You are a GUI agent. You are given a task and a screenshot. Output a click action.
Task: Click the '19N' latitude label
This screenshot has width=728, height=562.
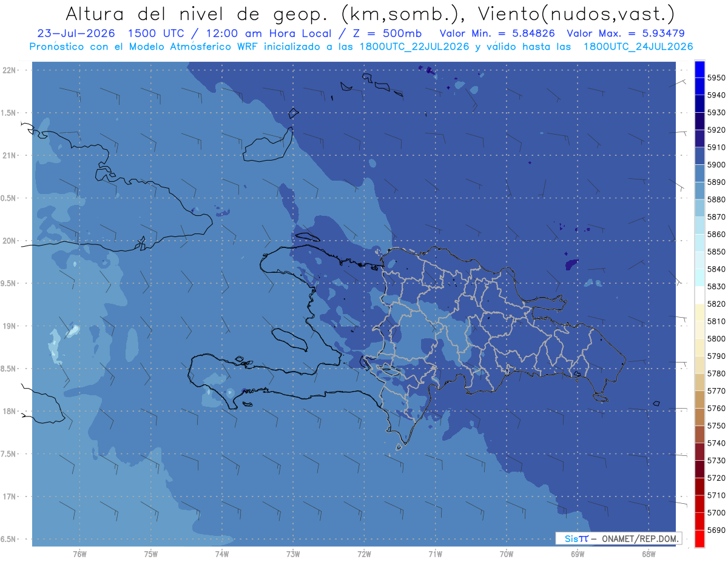pyautogui.click(x=9, y=326)
